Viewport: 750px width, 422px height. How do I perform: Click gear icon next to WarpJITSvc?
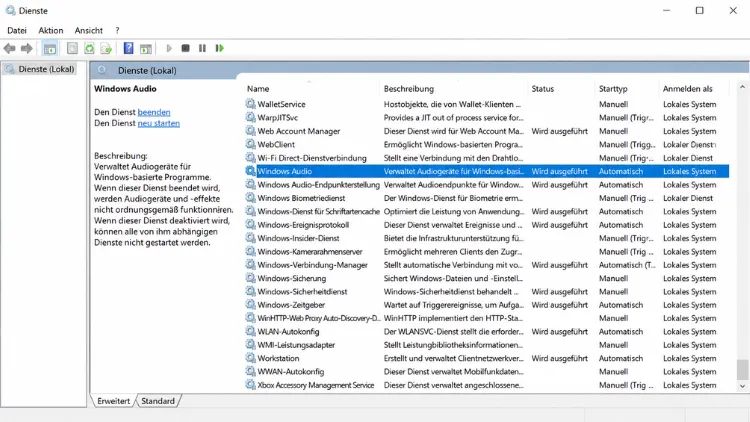click(251, 117)
